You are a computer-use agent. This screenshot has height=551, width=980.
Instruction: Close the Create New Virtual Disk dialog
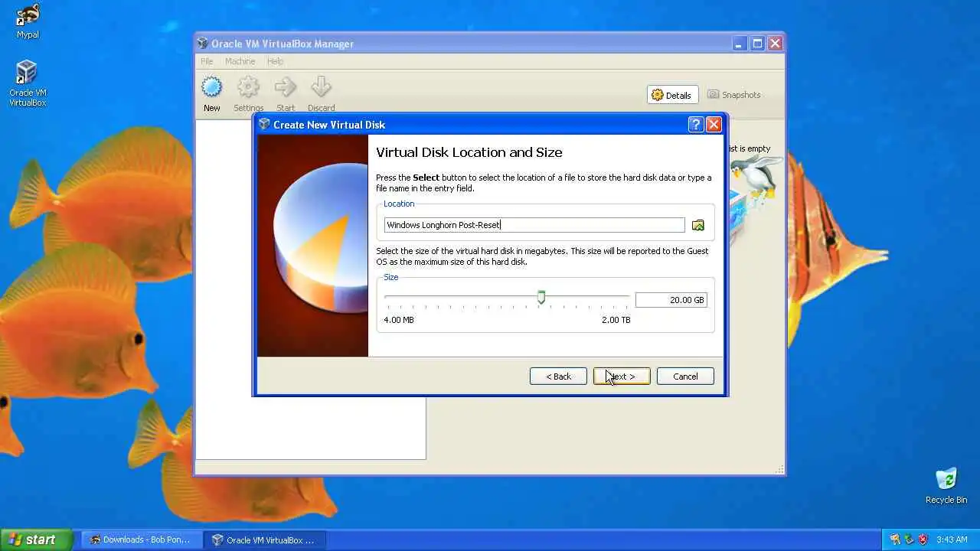tap(714, 125)
